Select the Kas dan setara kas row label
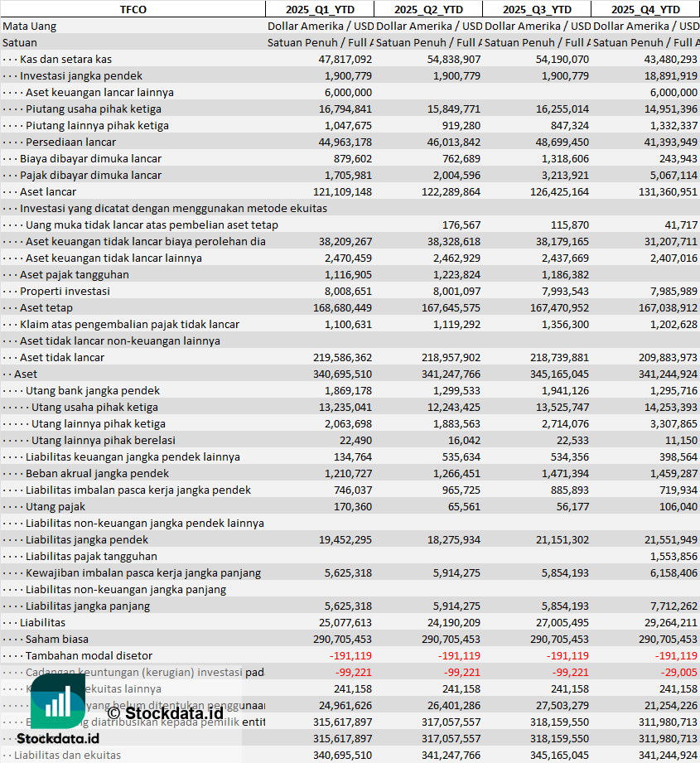 tap(65, 60)
